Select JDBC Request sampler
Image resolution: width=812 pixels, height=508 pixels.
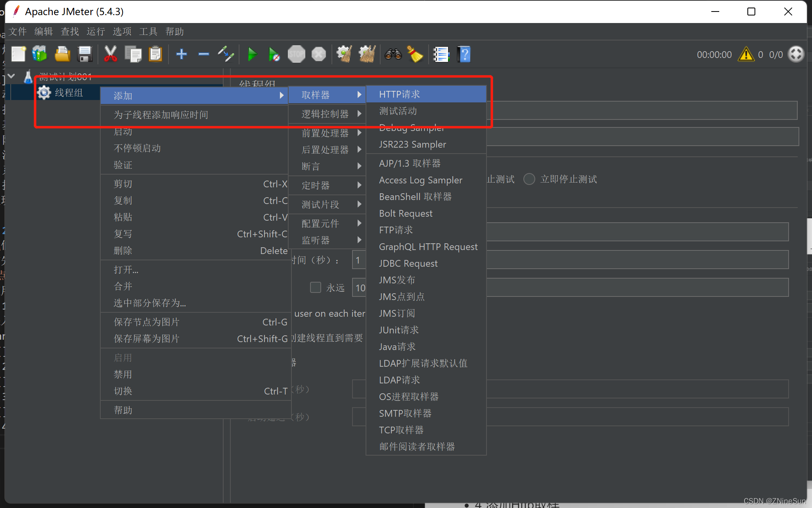coord(408,263)
